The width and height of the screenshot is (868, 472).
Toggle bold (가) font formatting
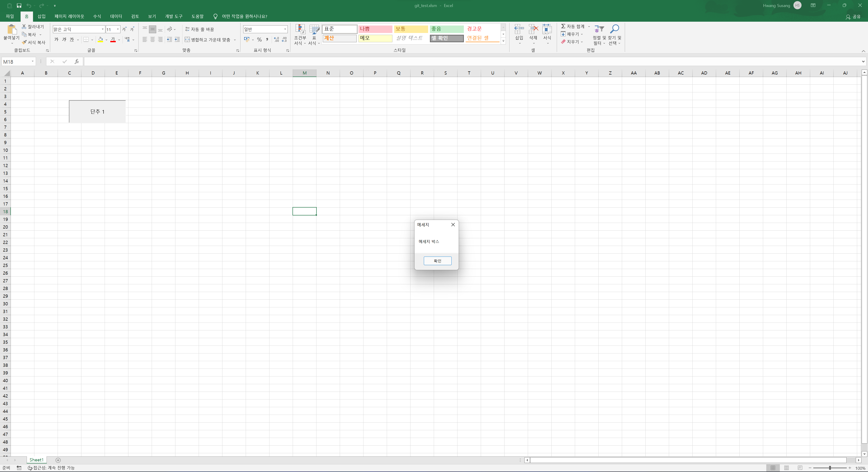point(56,40)
